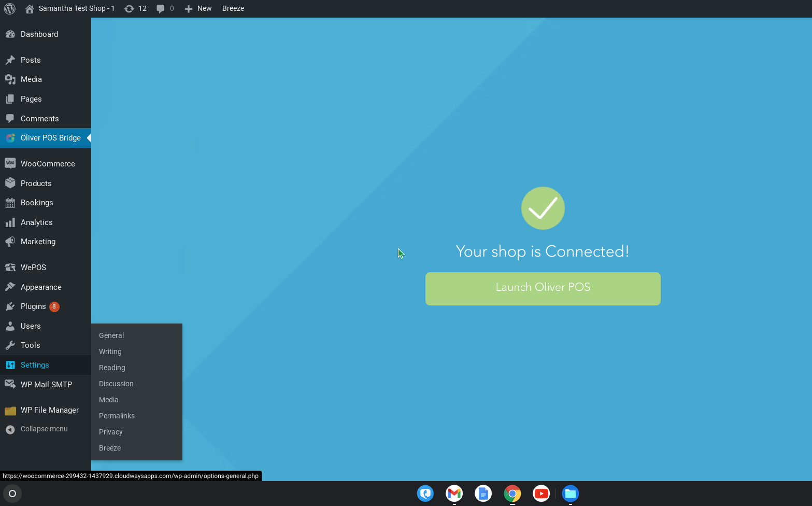Viewport: 812px width, 506px height.
Task: Click the Collapse menu text
Action: pos(44,429)
